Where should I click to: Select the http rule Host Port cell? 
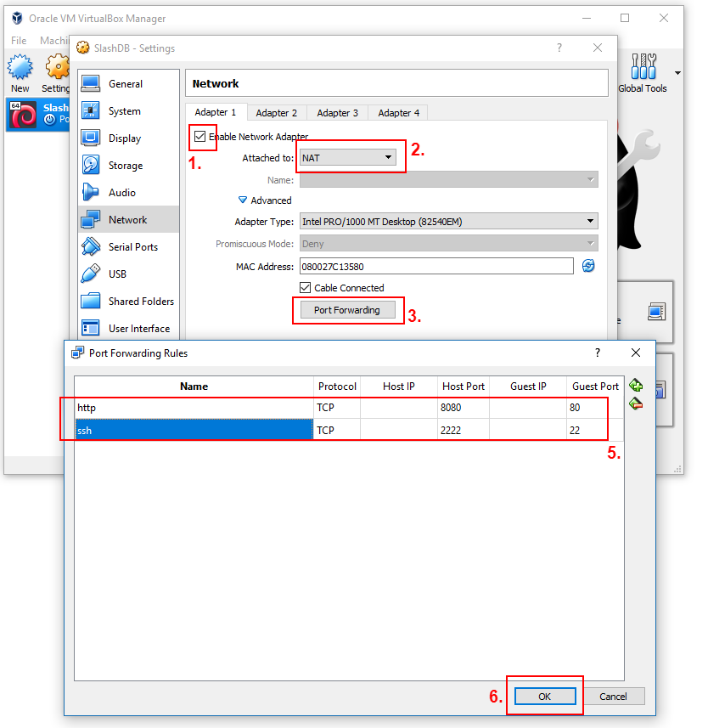463,408
